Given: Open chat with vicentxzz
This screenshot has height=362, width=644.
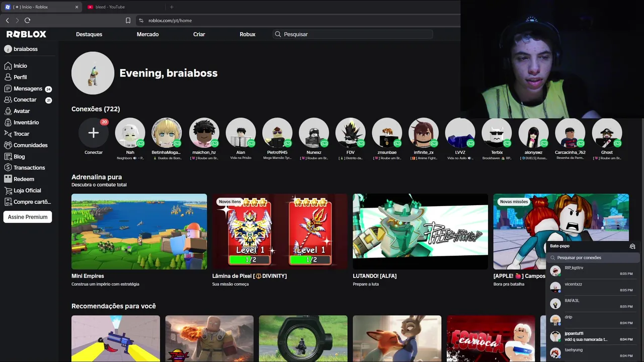Looking at the screenshot, I should coord(593,287).
